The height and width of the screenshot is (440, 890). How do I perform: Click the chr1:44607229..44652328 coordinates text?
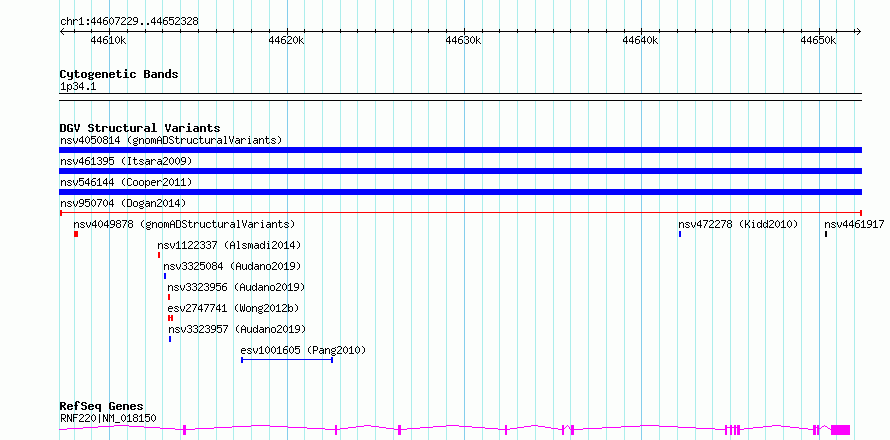coord(129,22)
